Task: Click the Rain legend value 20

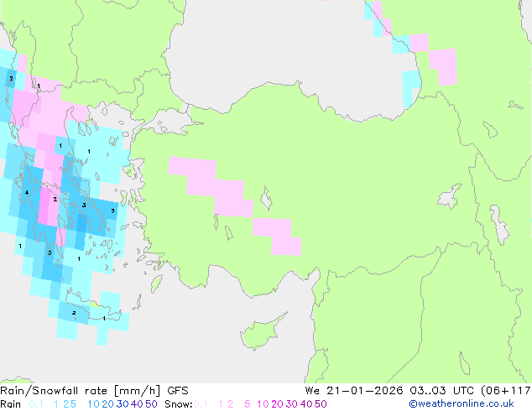Action: click(107, 404)
